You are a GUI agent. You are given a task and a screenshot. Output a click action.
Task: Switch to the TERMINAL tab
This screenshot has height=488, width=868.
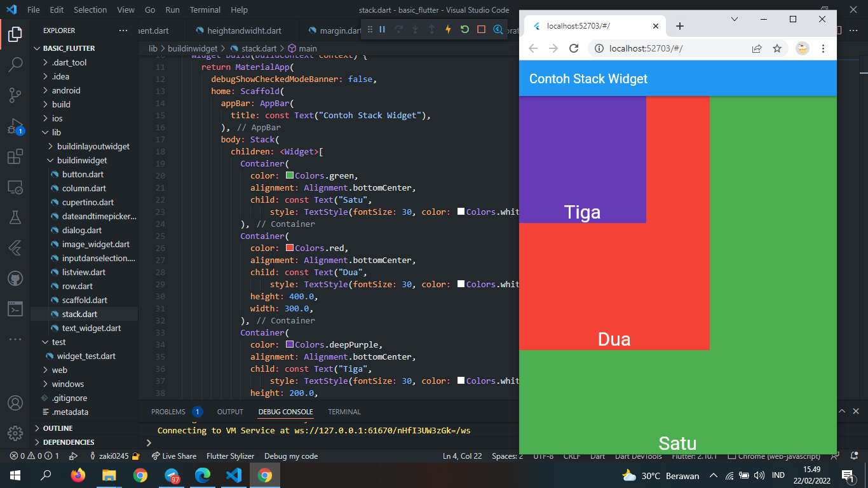344,412
